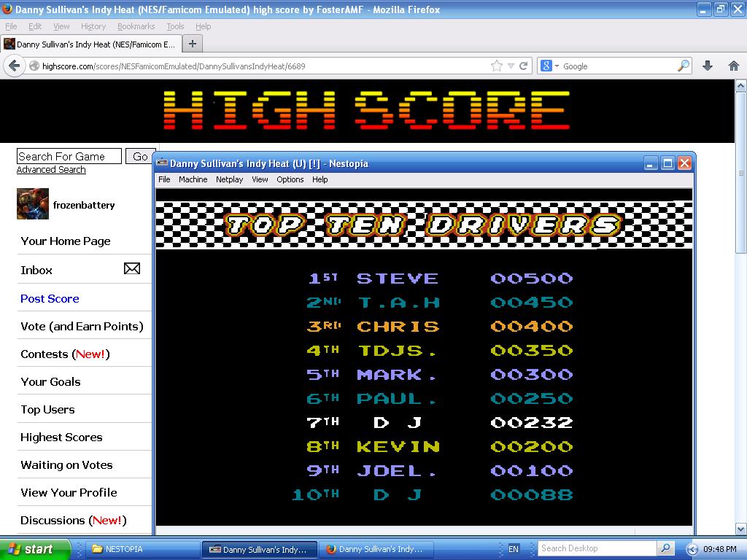Reload the page with the refresh icon
The width and height of the screenshot is (747, 560).
tap(524, 66)
